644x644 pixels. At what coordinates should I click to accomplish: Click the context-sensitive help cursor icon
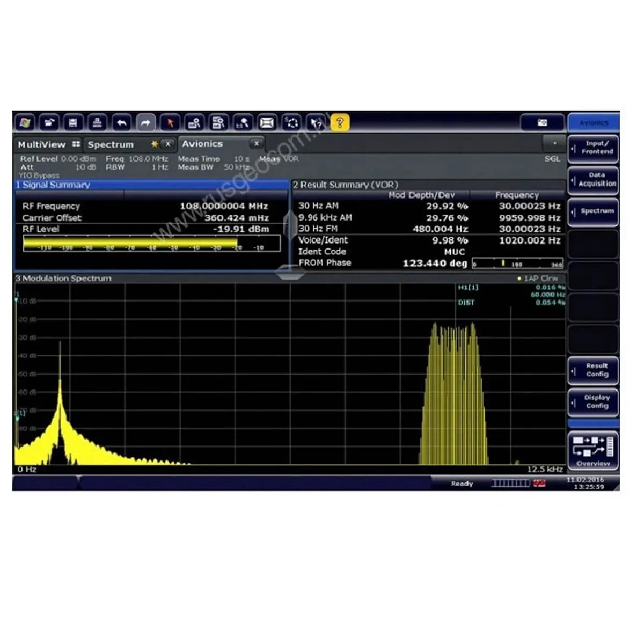tap(316, 123)
